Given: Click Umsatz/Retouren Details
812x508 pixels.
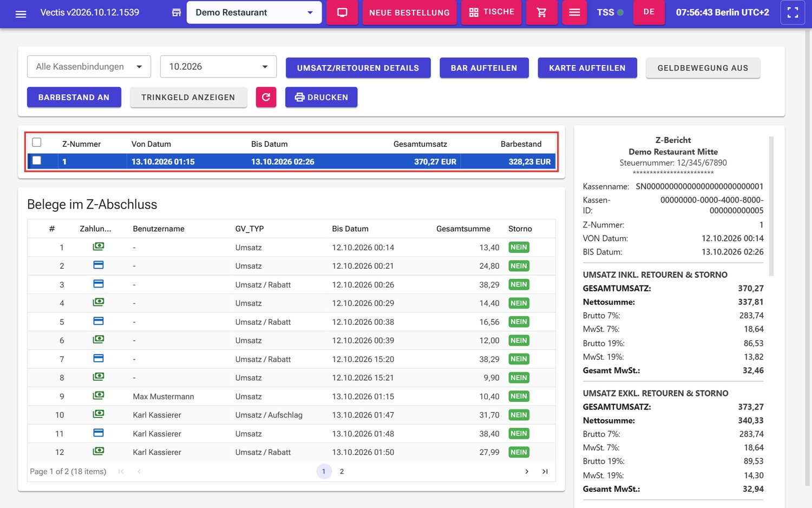Looking at the screenshot, I should [x=358, y=68].
